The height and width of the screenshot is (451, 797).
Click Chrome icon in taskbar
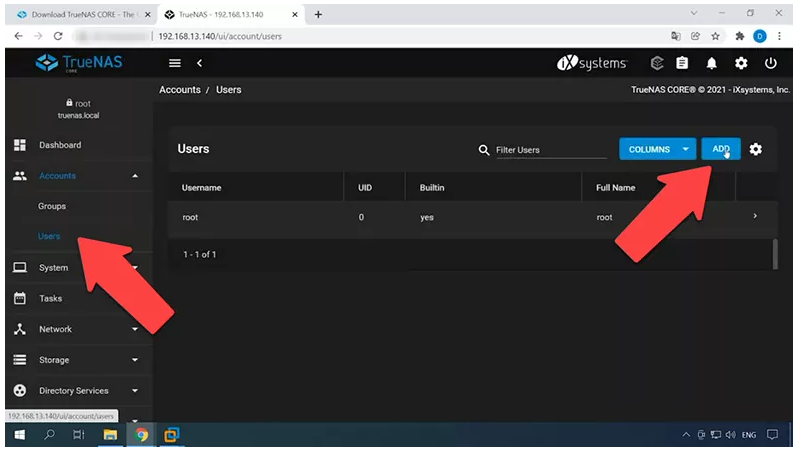tap(141, 435)
